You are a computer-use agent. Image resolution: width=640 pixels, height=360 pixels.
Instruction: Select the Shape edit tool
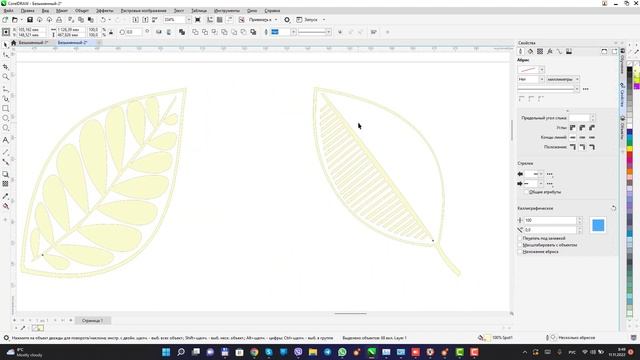pos(5,55)
